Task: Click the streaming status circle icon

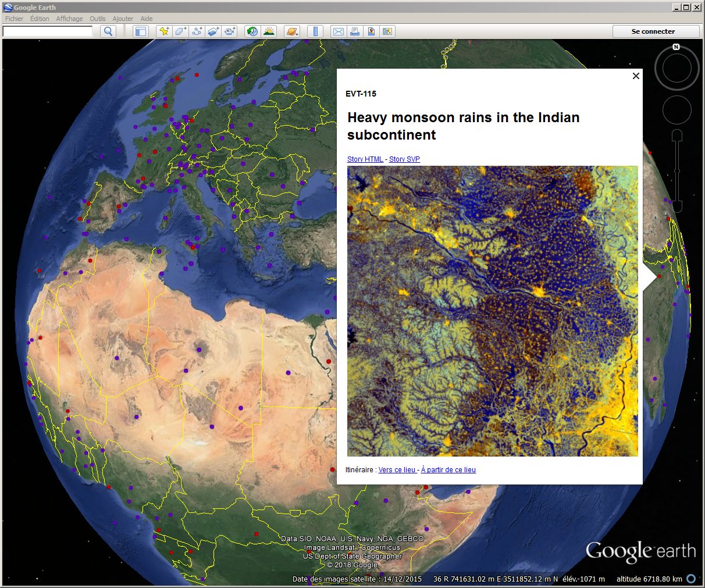Action: 691,579
